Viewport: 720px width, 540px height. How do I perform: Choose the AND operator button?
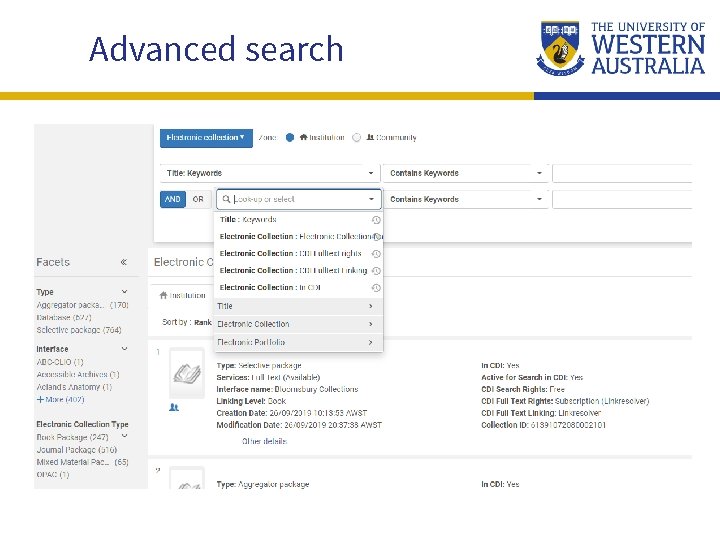click(x=173, y=199)
